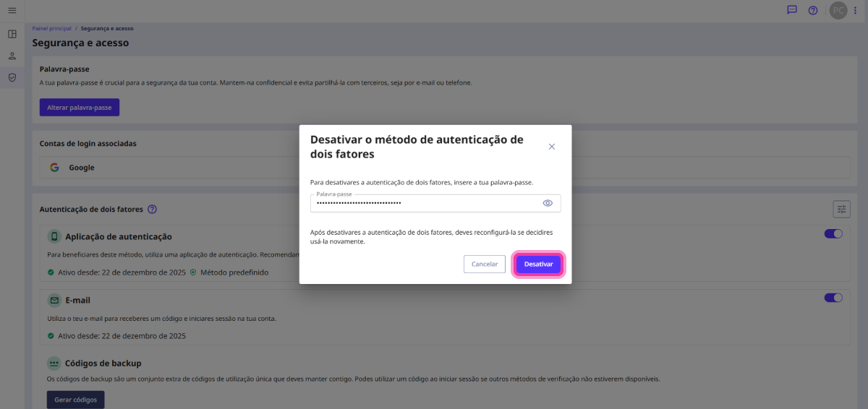Select the security shield sidebar icon
The width and height of the screenshot is (868, 409).
(x=12, y=77)
